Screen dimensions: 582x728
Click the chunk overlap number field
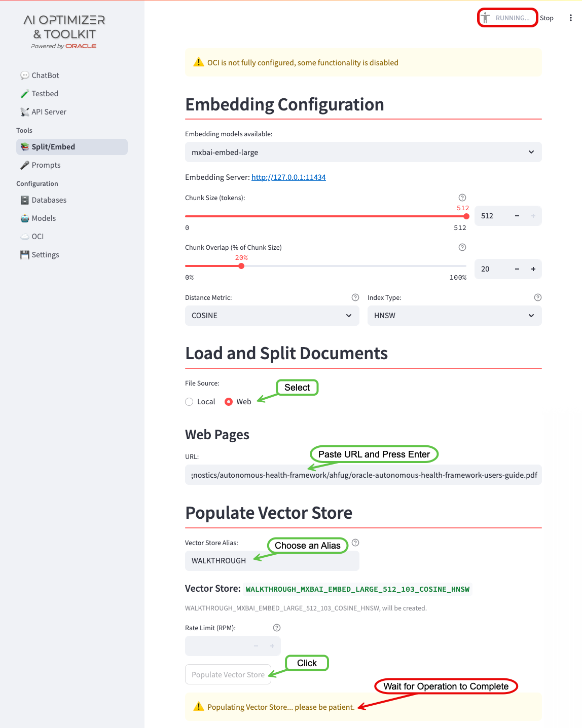pos(492,269)
